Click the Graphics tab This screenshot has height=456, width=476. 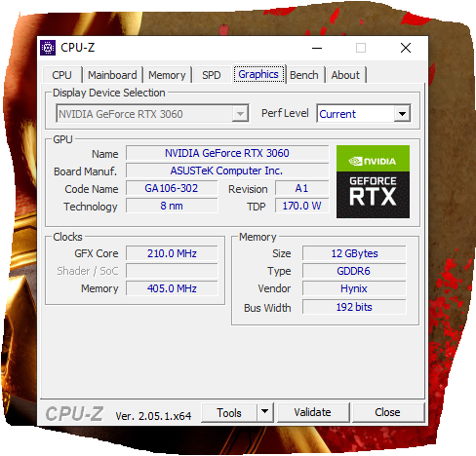coord(258,74)
